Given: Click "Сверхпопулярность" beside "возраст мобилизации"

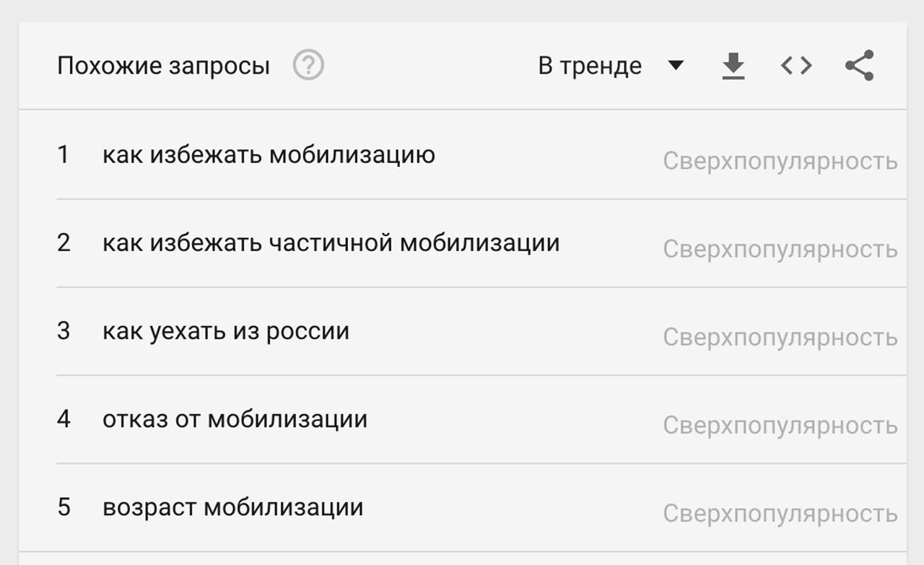Looking at the screenshot, I should (x=780, y=514).
